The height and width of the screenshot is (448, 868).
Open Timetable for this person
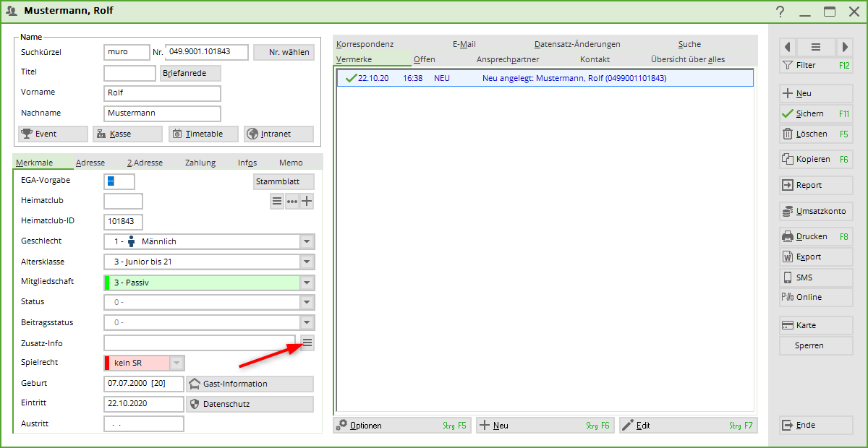[203, 134]
